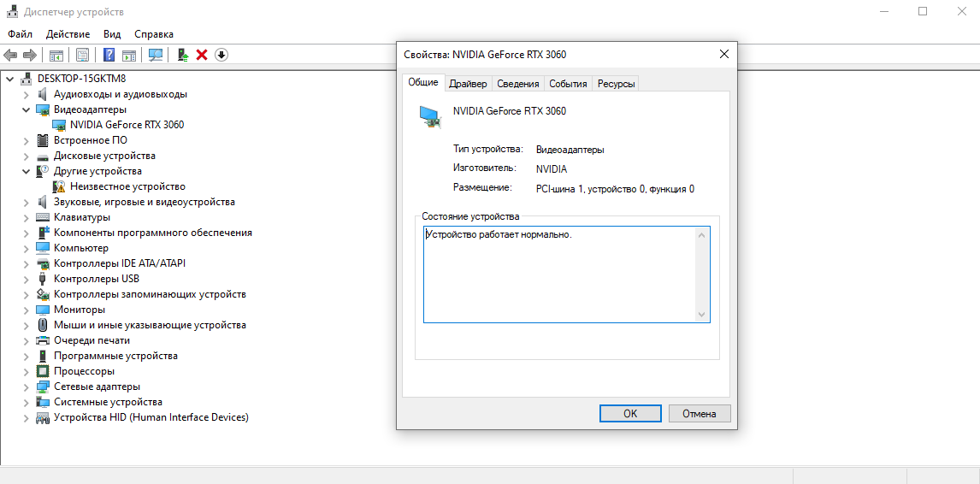
Task: Select Неизвестное устройство tree label
Action: pyautogui.click(x=127, y=186)
